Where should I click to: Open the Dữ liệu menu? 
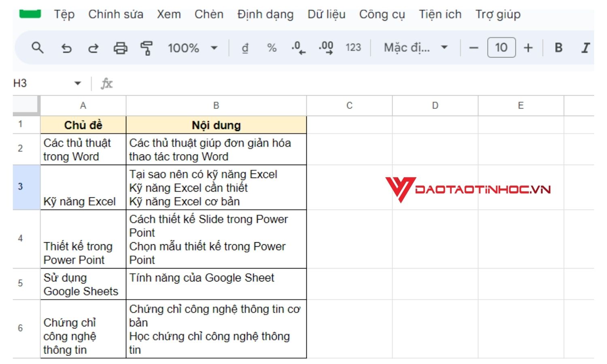coord(326,14)
